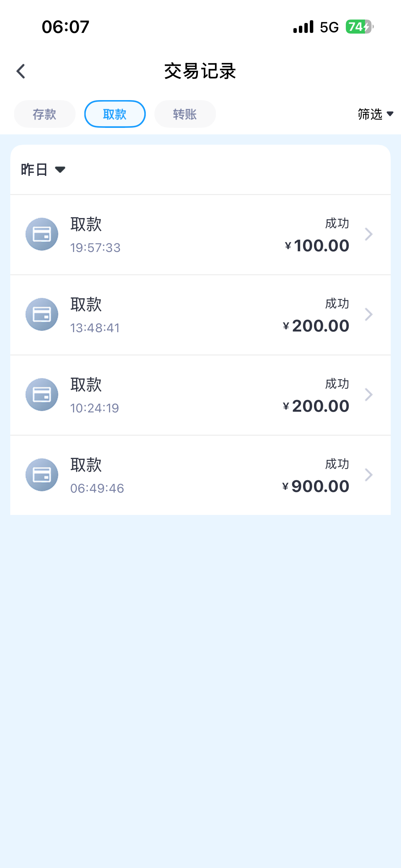Viewport: 401px width, 868px height.
Task: Click card icon of 10:24:19 withdrawal
Action: point(42,395)
